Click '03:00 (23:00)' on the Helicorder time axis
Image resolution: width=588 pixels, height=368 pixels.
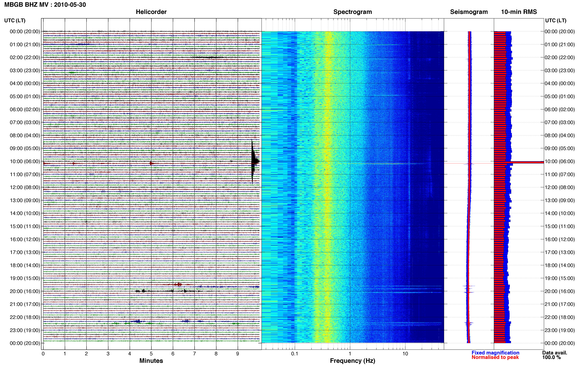click(x=25, y=71)
